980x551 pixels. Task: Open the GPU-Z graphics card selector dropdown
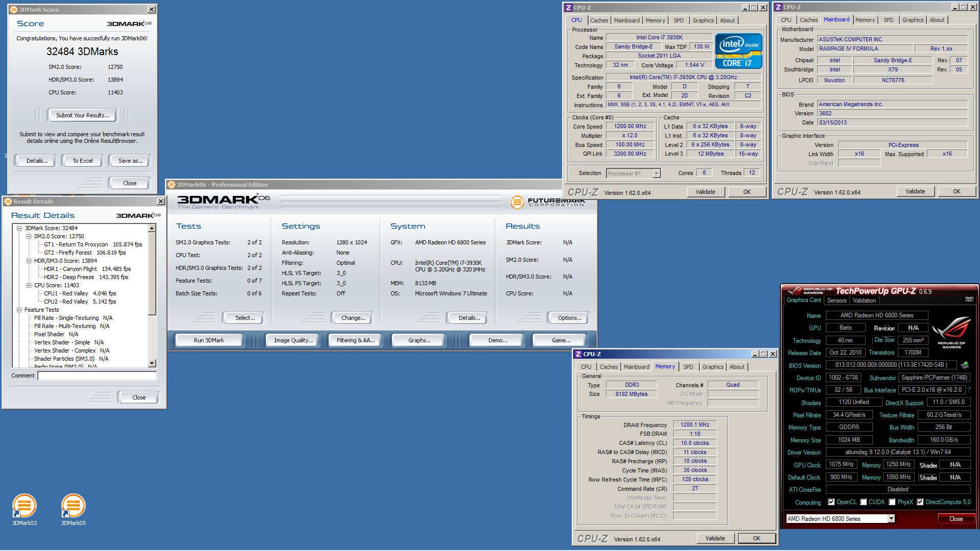(891, 518)
